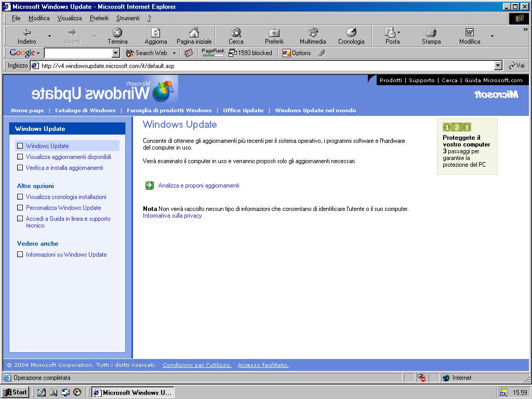Open the File menu
Viewport: 532px width, 399px height.
[16, 18]
